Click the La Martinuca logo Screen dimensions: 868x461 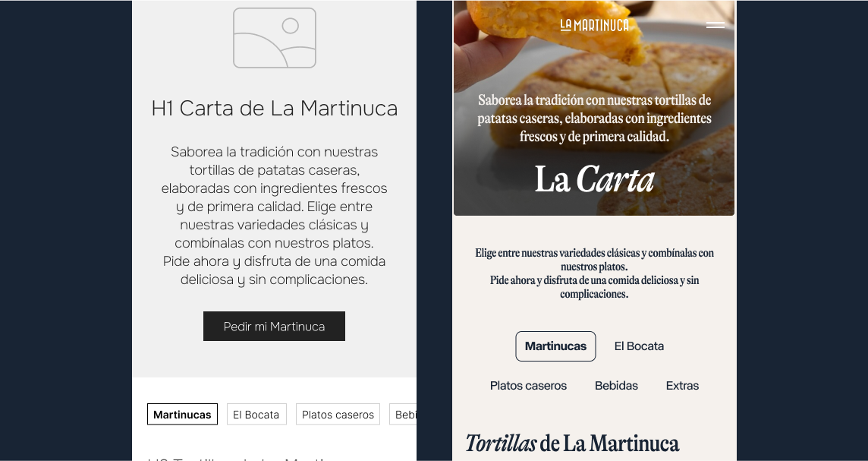click(595, 25)
